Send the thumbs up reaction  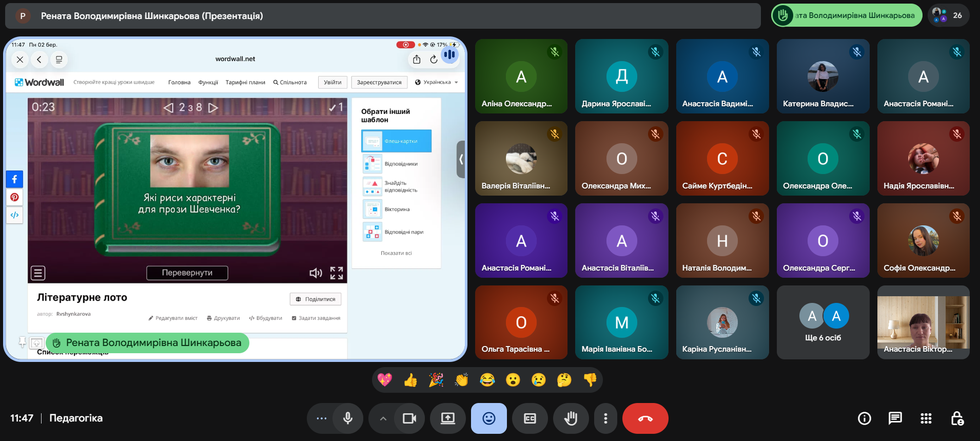[410, 380]
